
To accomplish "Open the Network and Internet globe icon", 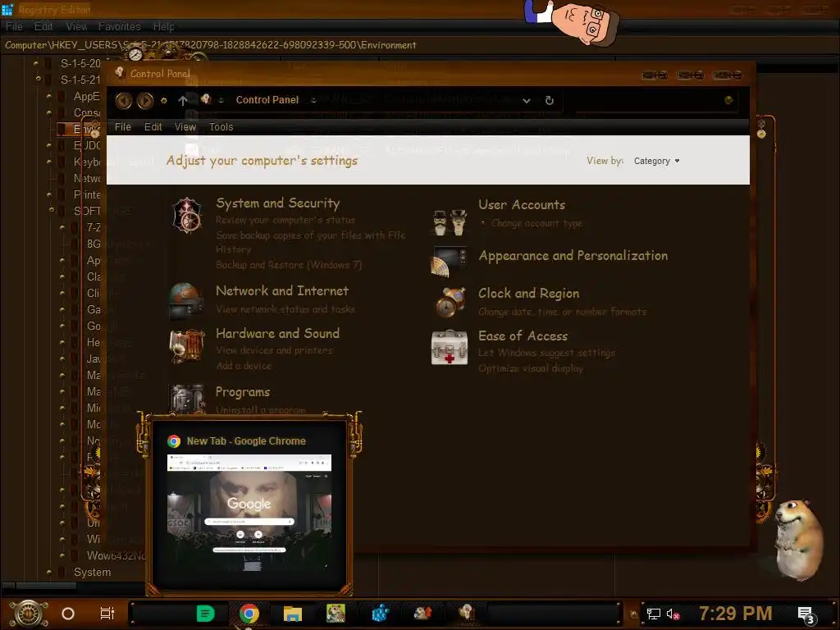I will coord(186,300).
